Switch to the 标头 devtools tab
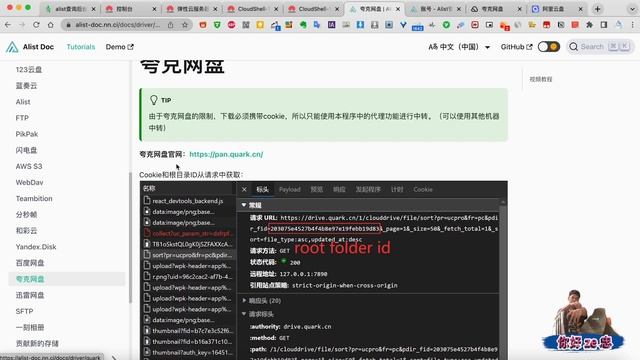Image resolution: width=640 pixels, height=360 pixels. tap(262, 189)
